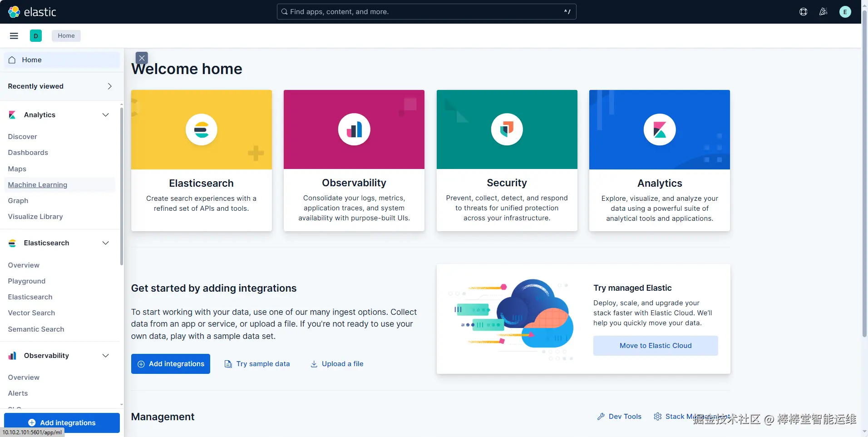
Task: Click Try sample data link
Action: pyautogui.click(x=257, y=364)
